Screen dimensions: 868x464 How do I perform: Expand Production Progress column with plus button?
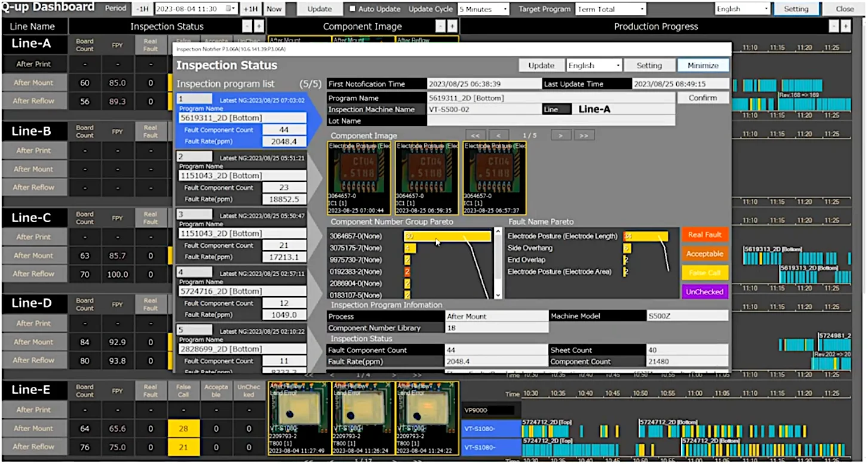[x=845, y=26]
